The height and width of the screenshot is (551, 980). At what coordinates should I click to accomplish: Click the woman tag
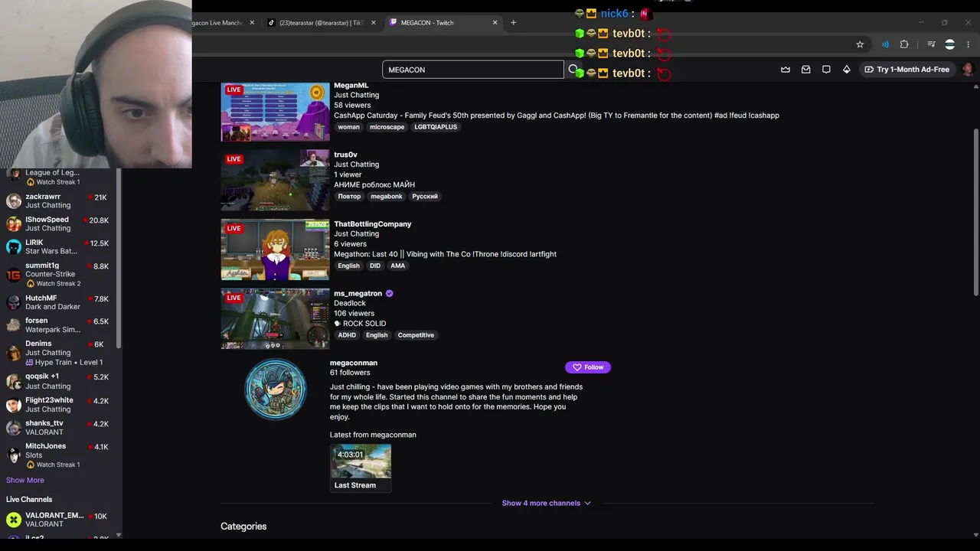point(348,127)
